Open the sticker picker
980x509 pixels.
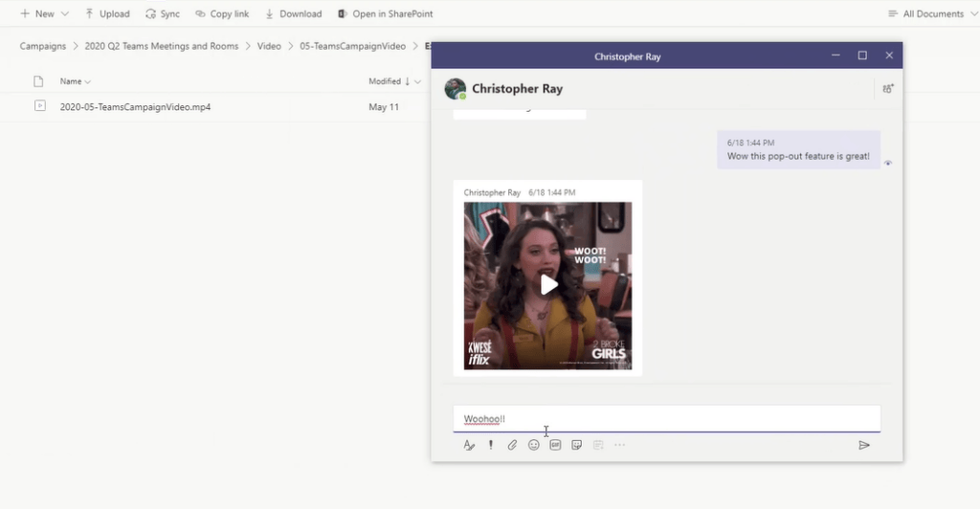click(577, 445)
